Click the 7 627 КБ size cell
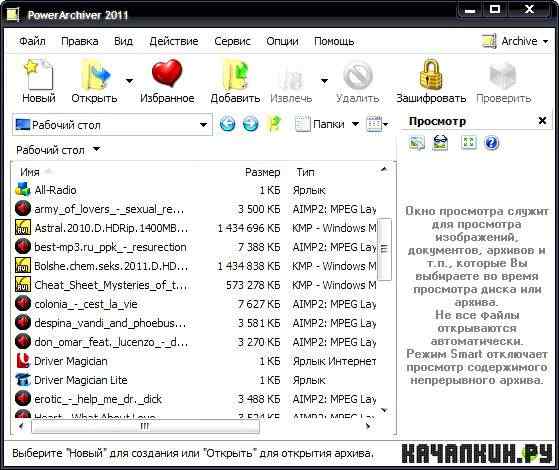Viewport: 559px width, 470px height. click(x=259, y=304)
